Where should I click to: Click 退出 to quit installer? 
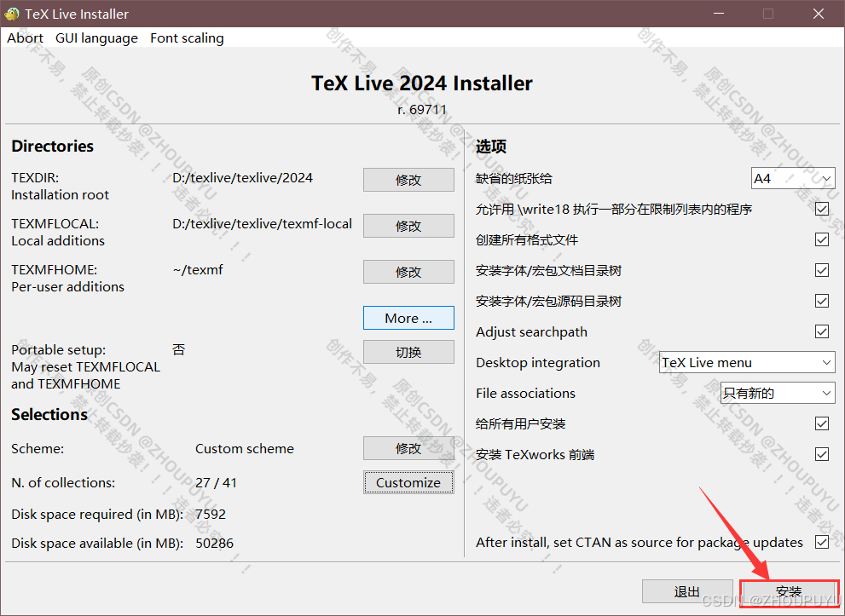pyautogui.click(x=687, y=592)
